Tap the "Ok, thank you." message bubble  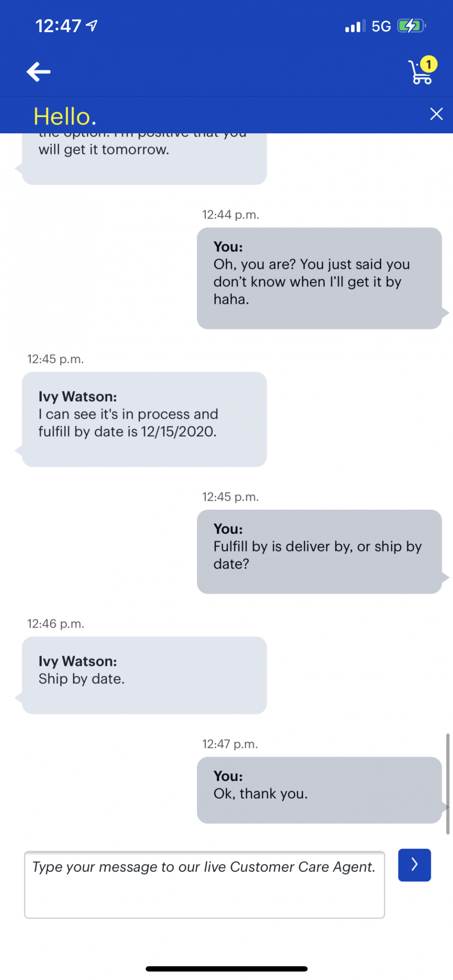click(319, 790)
